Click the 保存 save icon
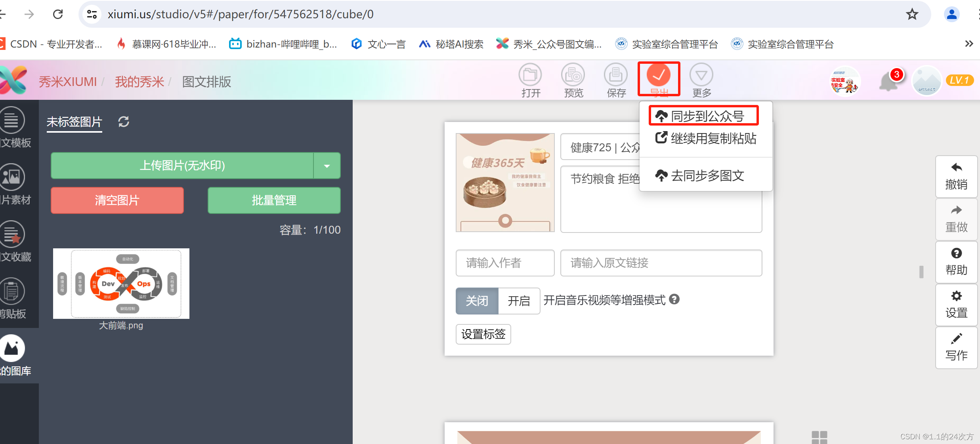The image size is (980, 444). (x=616, y=75)
